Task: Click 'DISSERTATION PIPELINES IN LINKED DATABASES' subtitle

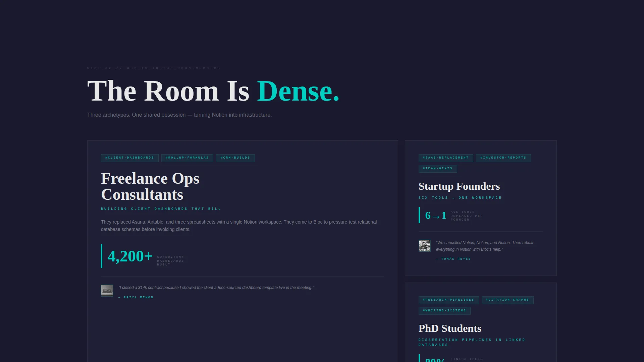Action: (472, 342)
